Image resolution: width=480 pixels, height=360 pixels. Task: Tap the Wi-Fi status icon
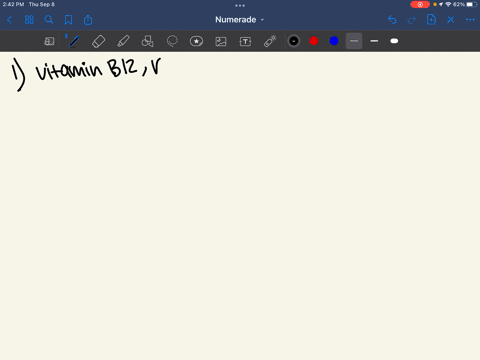(448, 4)
